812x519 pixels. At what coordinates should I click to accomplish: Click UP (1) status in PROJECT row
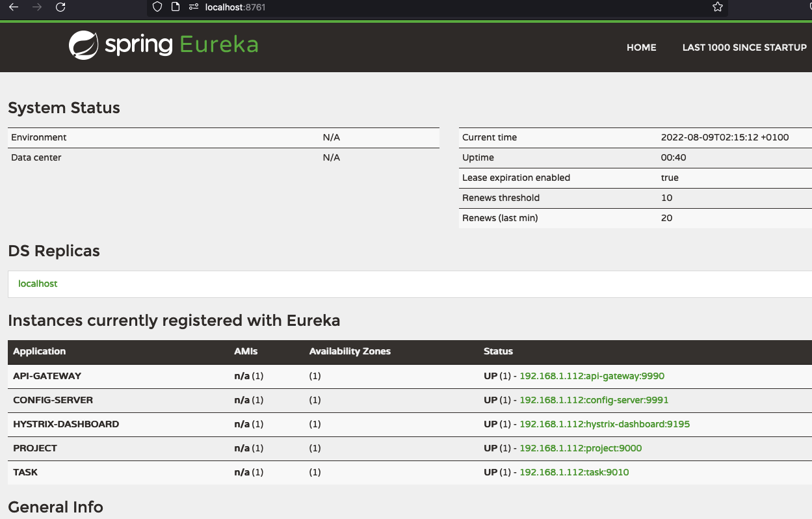[x=498, y=448]
